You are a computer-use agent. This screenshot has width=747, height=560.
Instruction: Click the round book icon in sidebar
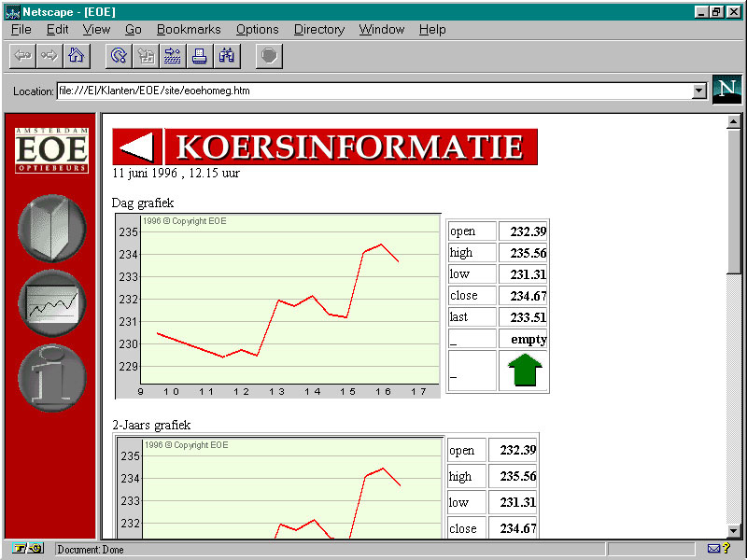pyautogui.click(x=52, y=228)
